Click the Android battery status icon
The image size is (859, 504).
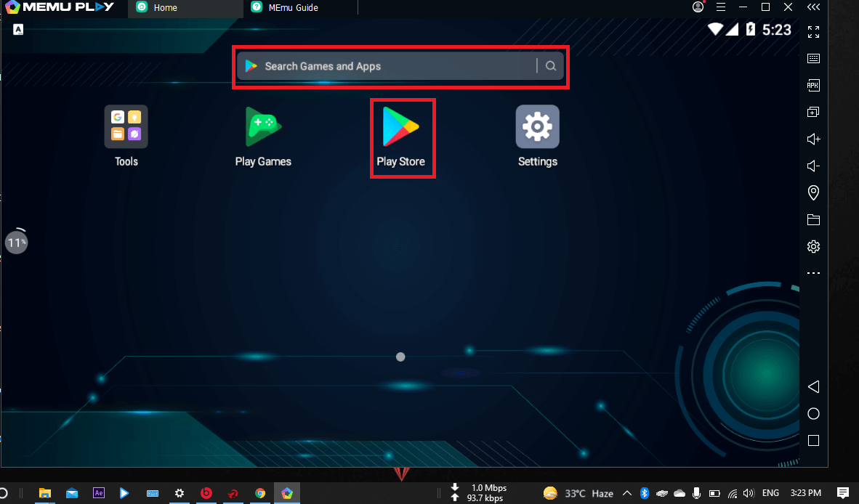pos(751,29)
